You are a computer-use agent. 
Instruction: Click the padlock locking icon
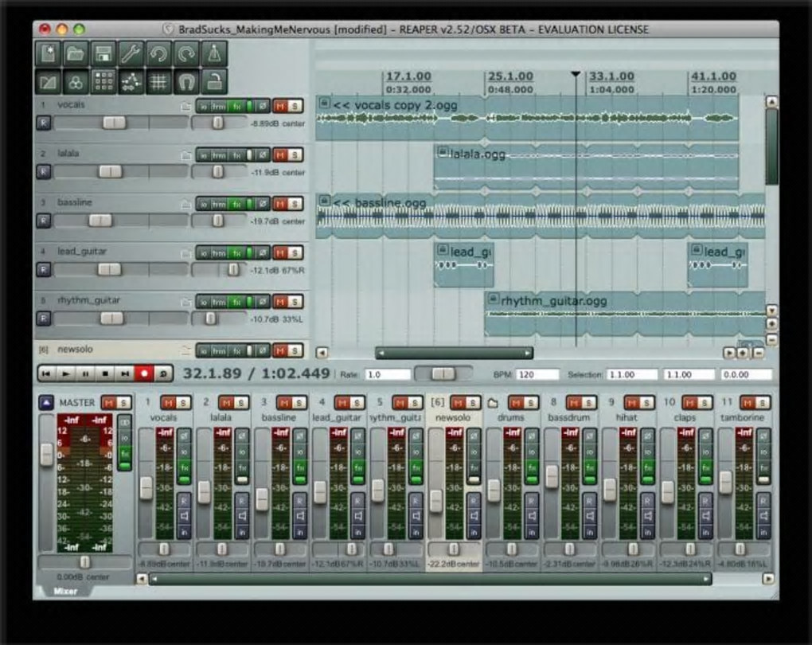click(x=213, y=81)
